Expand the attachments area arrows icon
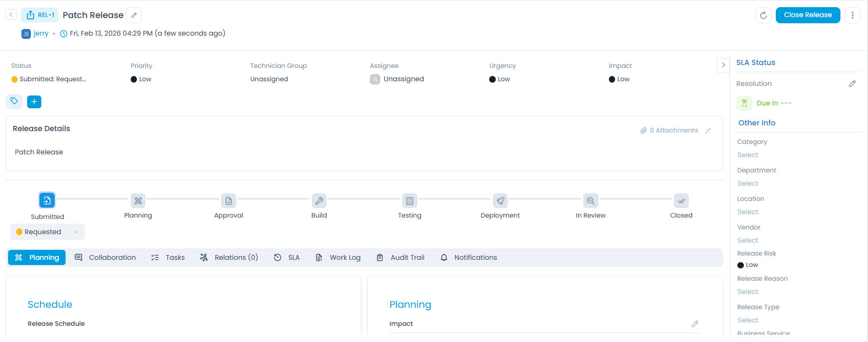The height and width of the screenshot is (342, 868). click(x=708, y=131)
